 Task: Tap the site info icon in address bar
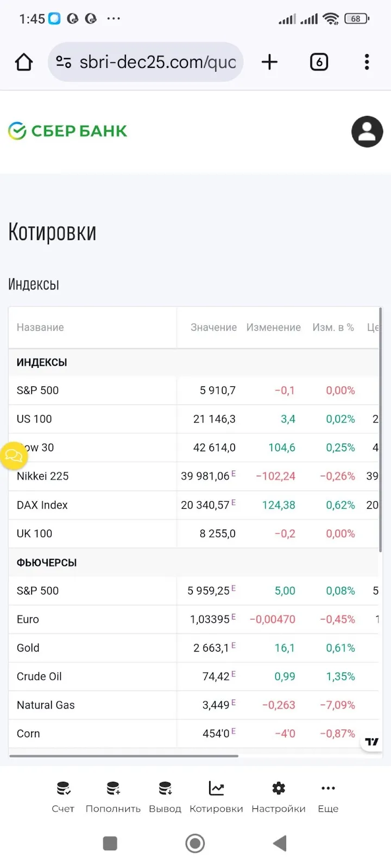click(x=64, y=62)
